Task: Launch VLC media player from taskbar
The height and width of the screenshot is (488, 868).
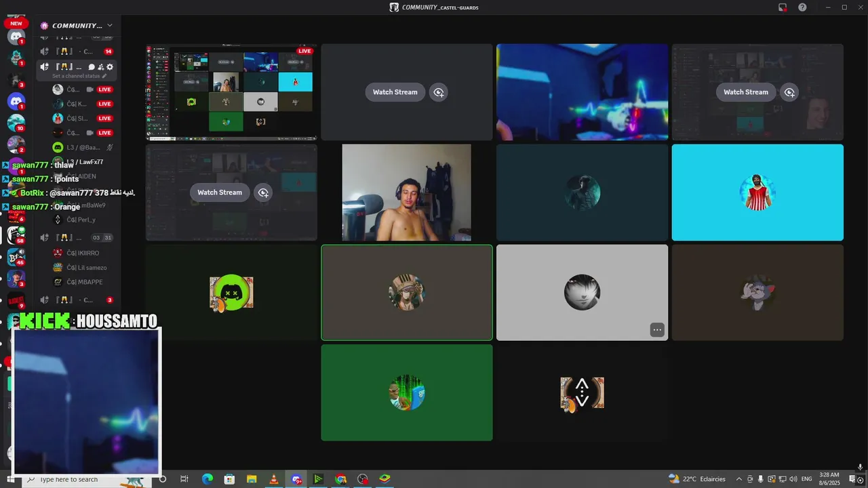Action: (274, 479)
